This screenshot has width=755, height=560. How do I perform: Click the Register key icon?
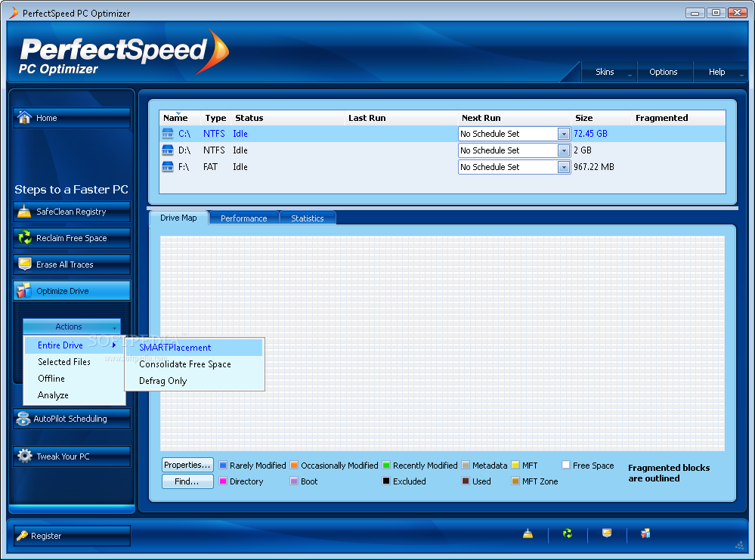coord(22,536)
